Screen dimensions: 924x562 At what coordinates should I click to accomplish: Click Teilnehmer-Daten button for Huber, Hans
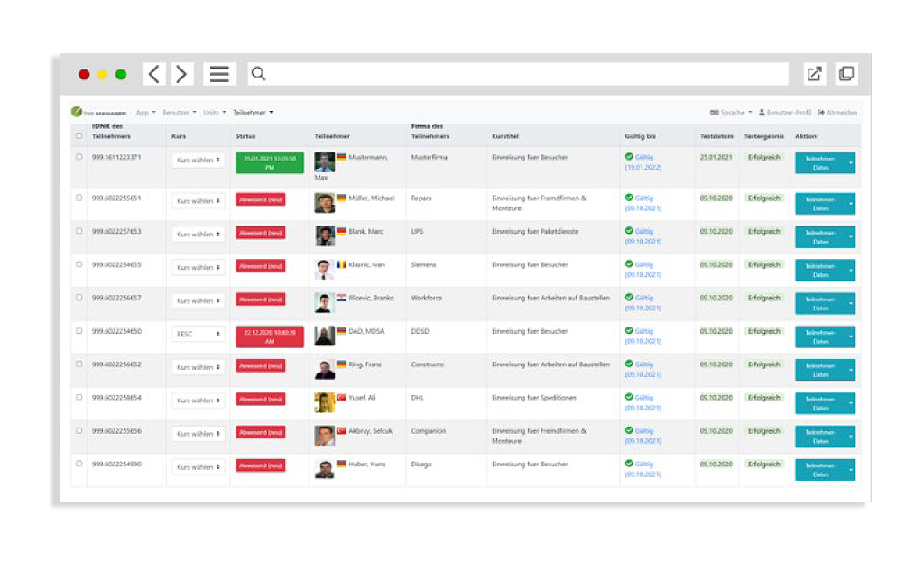pyautogui.click(x=824, y=470)
